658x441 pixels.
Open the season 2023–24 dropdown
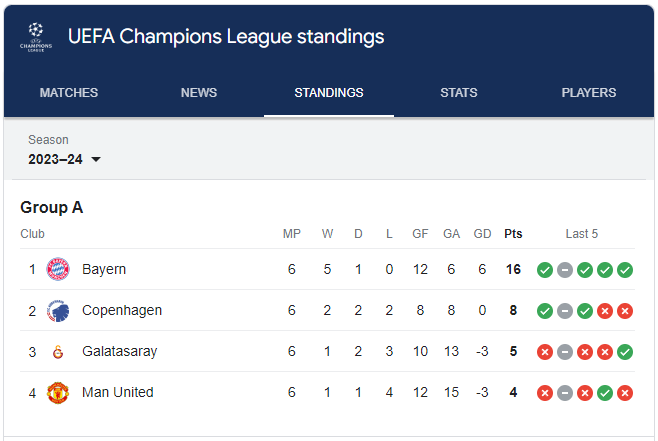point(65,159)
